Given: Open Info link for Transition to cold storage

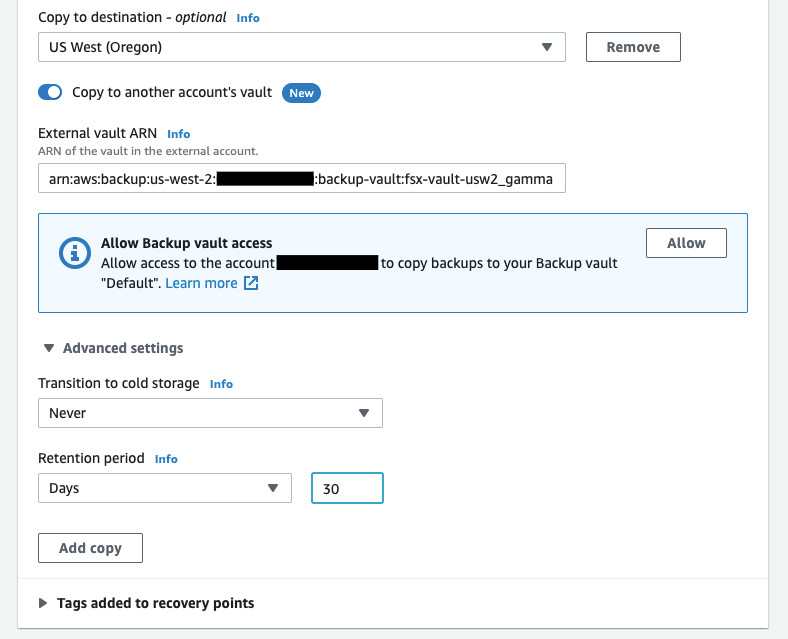Looking at the screenshot, I should (221, 384).
